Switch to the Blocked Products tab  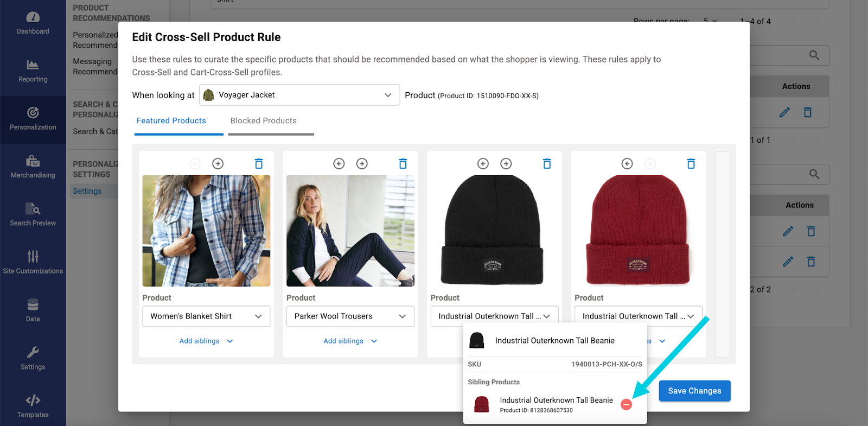click(264, 121)
